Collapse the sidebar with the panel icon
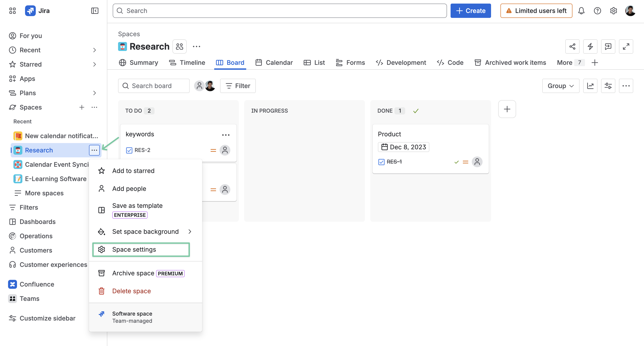The height and width of the screenshot is (346, 644). point(95,11)
